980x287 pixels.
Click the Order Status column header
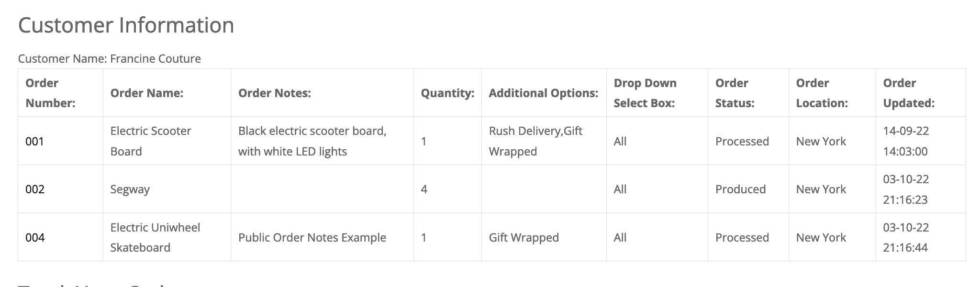coord(735,93)
